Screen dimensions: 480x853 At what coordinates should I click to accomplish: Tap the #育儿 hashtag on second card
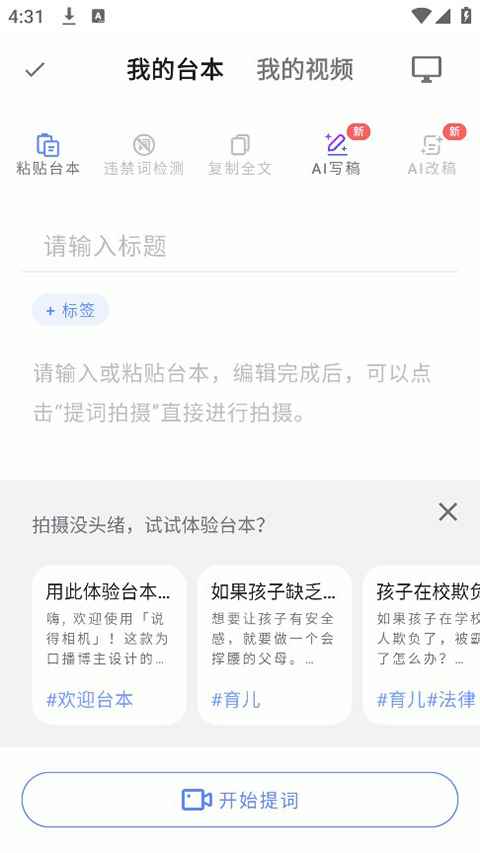[x=236, y=699]
